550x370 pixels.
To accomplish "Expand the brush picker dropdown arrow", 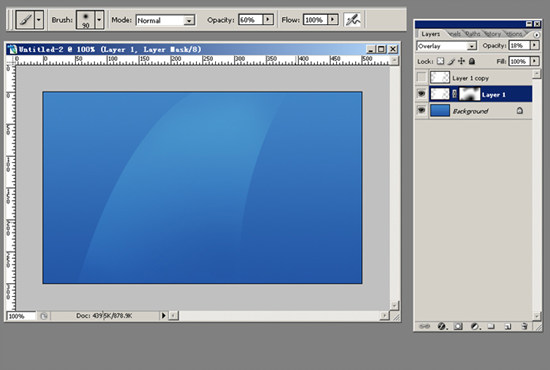I will (x=99, y=20).
